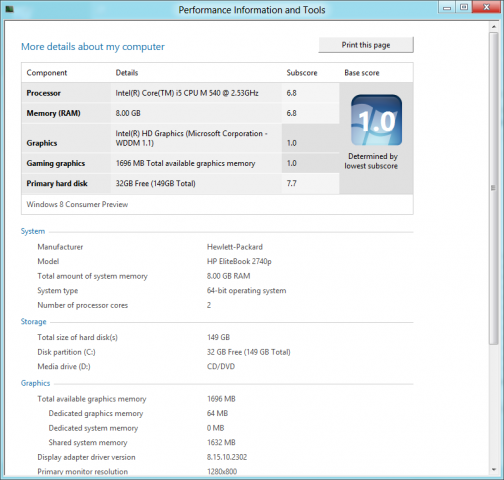Select the Graphics row label in table
This screenshot has width=504, height=480.
pyautogui.click(x=42, y=143)
